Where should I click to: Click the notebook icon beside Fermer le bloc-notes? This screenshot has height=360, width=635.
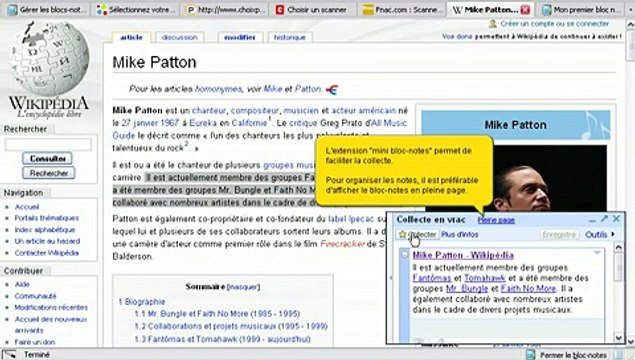click(x=530, y=355)
